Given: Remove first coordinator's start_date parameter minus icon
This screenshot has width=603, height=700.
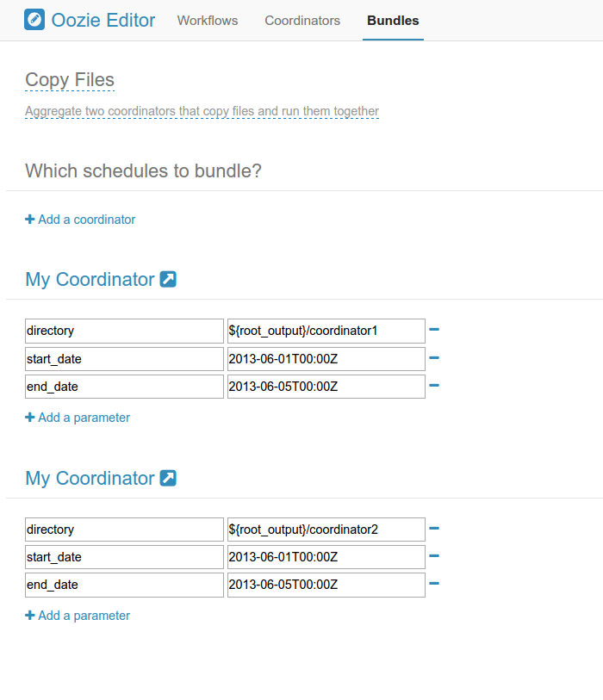Looking at the screenshot, I should [434, 357].
